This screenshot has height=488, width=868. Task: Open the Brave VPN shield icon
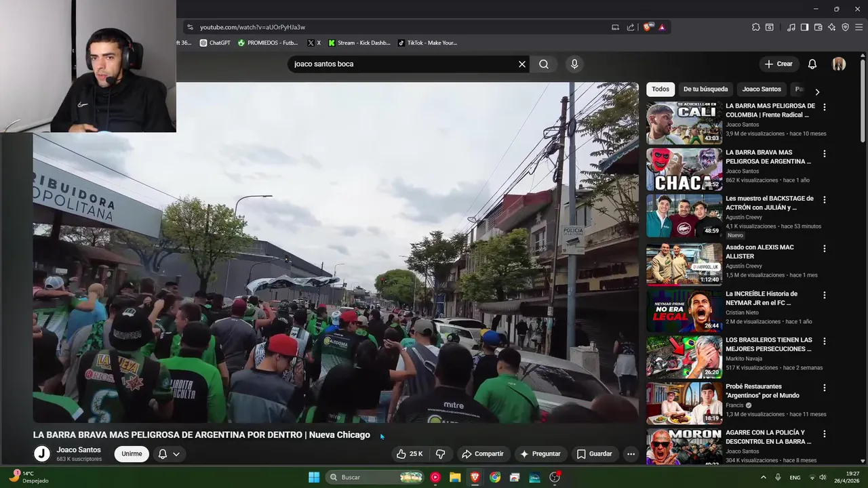845,27
